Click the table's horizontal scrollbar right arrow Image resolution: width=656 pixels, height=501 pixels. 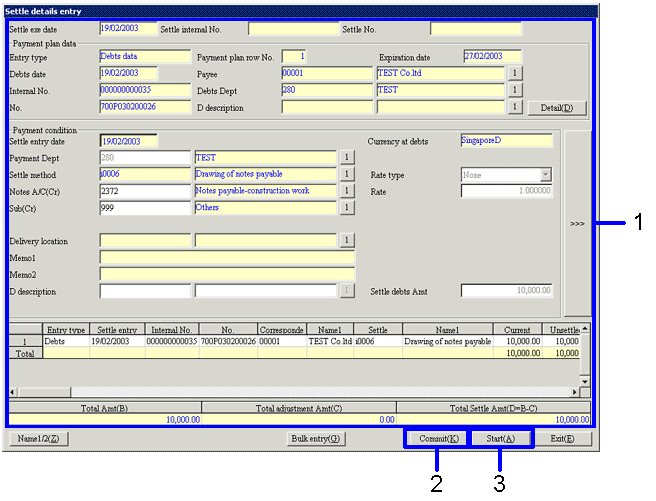(575, 393)
